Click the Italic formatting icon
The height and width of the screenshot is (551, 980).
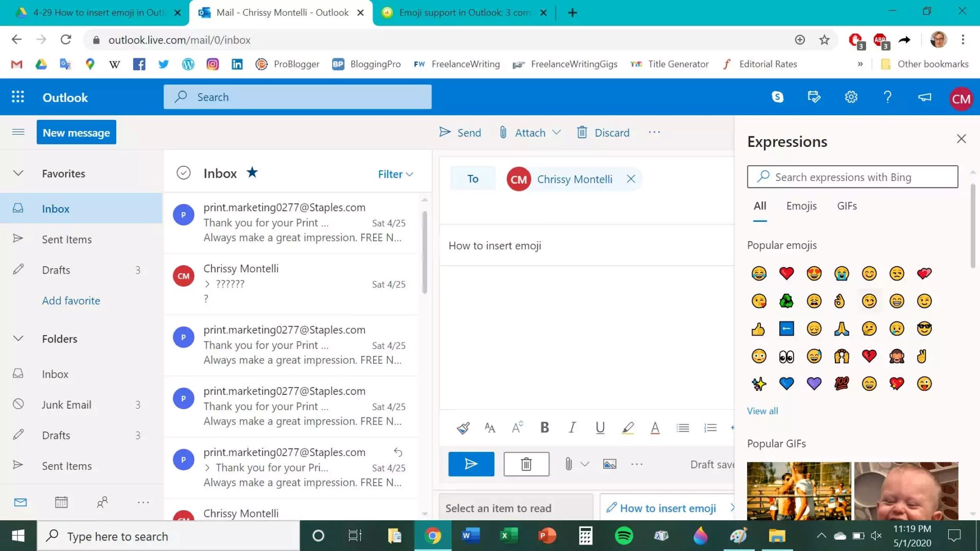pyautogui.click(x=572, y=427)
